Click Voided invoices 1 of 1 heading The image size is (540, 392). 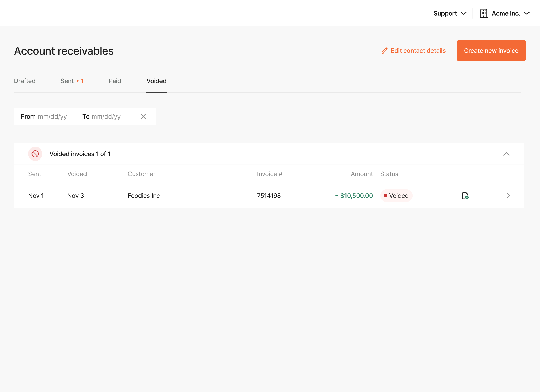click(80, 154)
